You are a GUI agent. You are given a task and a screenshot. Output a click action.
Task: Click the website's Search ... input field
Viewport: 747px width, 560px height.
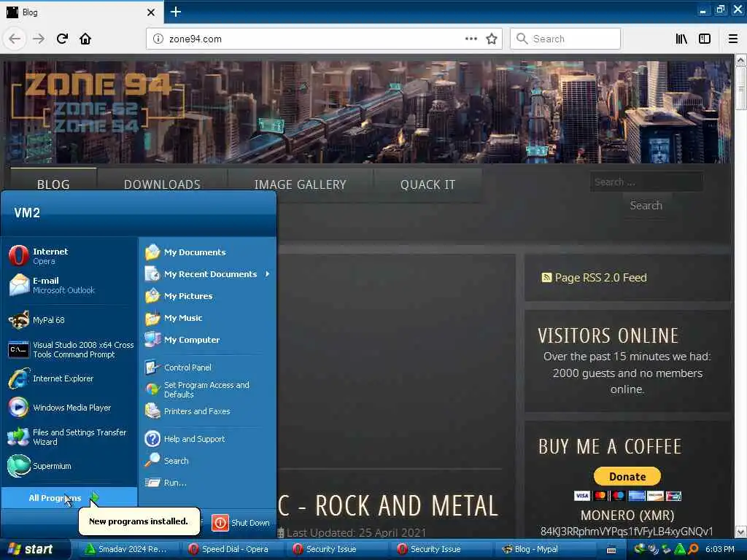click(646, 182)
